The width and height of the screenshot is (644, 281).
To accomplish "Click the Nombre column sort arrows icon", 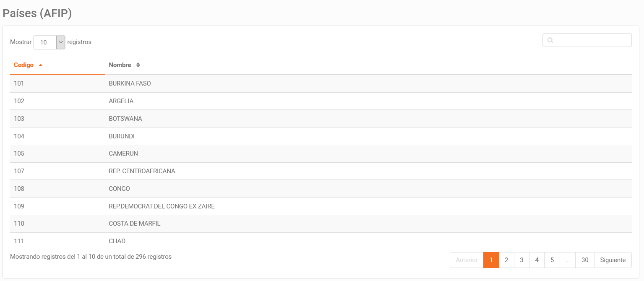I will click(138, 65).
